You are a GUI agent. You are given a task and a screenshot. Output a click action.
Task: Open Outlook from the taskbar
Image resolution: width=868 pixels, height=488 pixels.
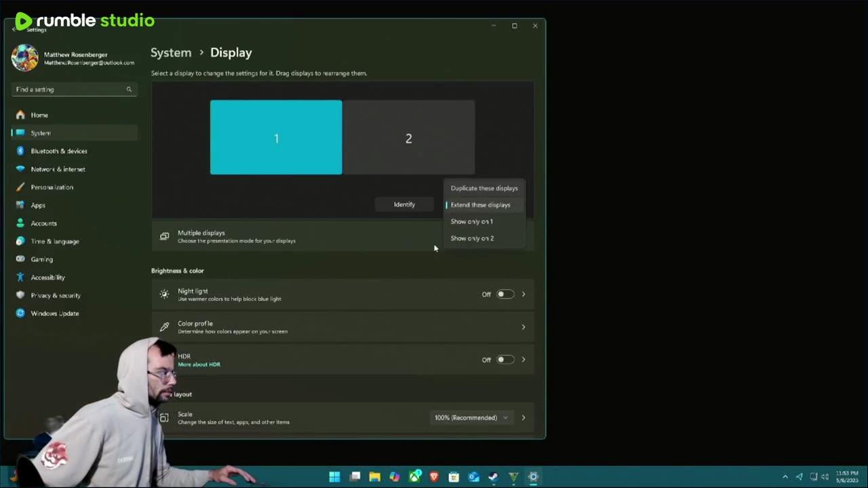[474, 477]
